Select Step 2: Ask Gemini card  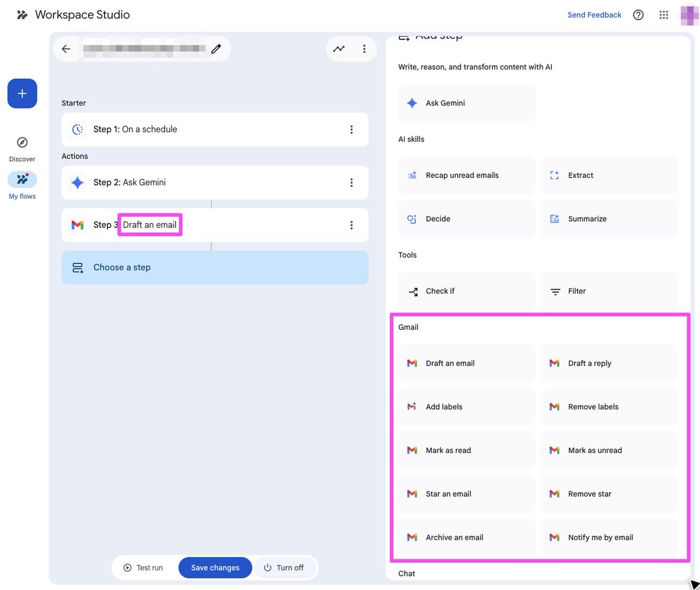[215, 182]
